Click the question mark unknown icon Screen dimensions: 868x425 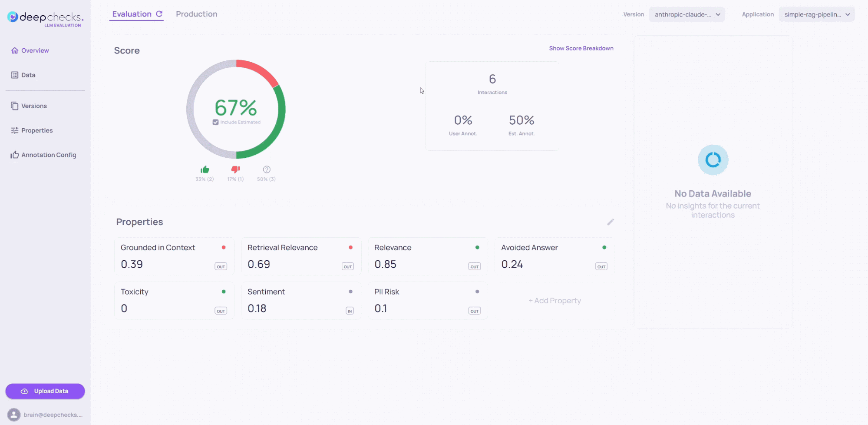coord(267,169)
